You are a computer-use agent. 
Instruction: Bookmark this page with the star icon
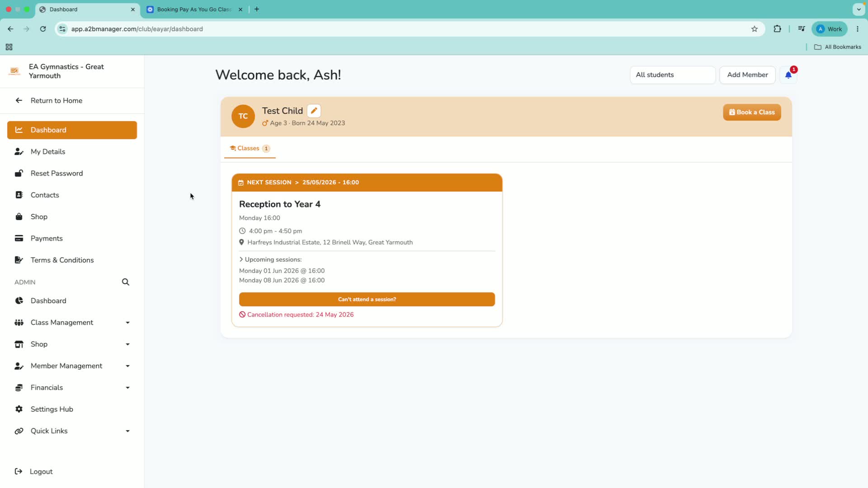[x=755, y=29]
